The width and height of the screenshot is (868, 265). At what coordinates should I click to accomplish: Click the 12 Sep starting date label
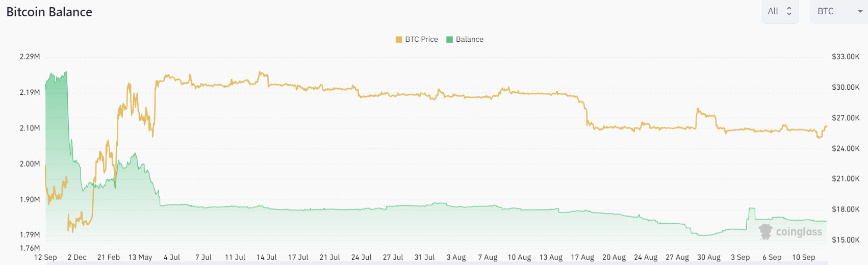[x=45, y=257]
